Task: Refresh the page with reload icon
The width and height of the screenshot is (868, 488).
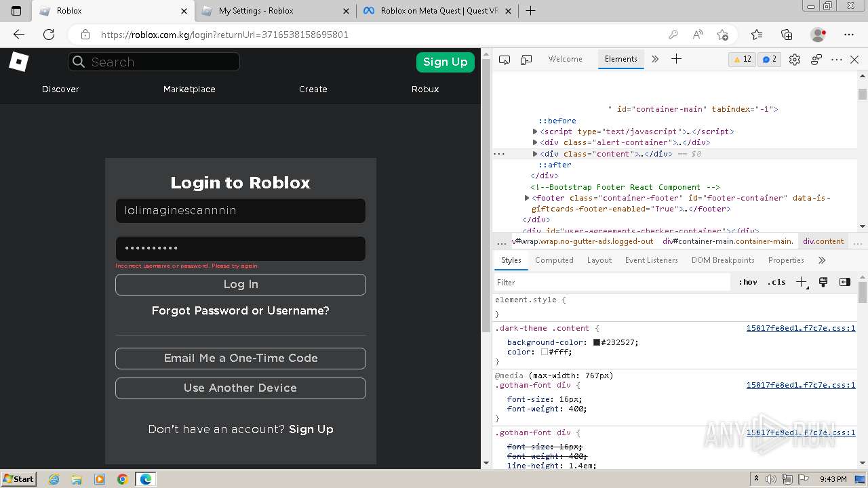Action: click(49, 35)
